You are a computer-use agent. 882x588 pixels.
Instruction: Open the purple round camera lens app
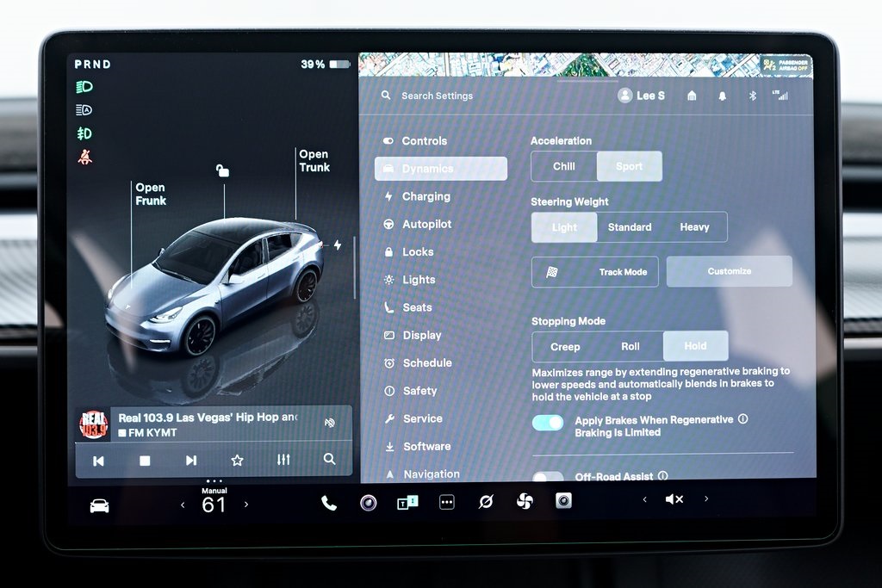(369, 503)
